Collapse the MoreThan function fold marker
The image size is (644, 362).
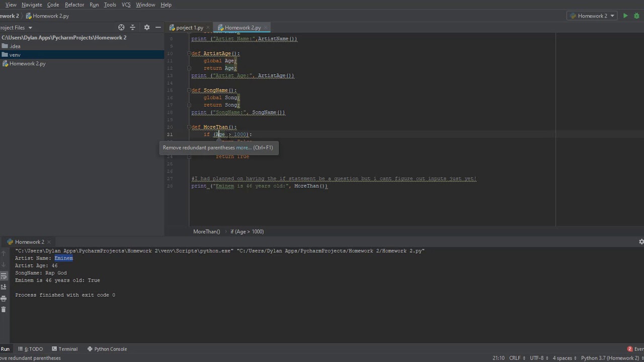pos(189,127)
